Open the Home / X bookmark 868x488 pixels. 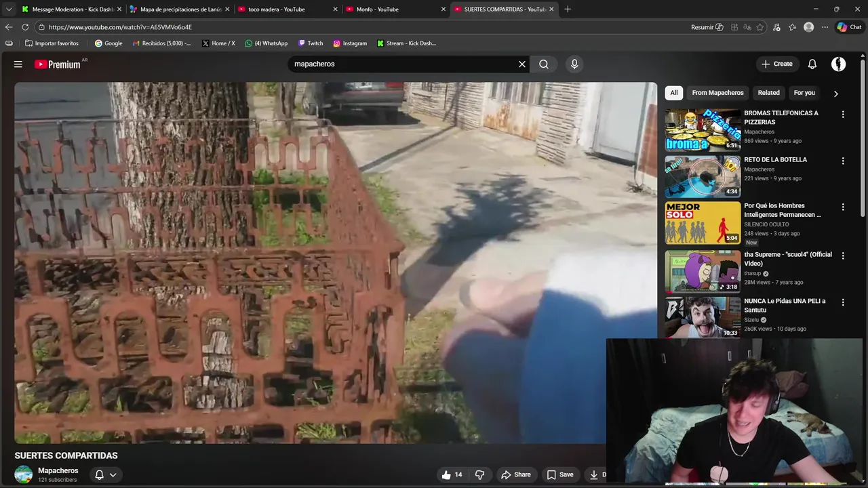click(x=218, y=43)
